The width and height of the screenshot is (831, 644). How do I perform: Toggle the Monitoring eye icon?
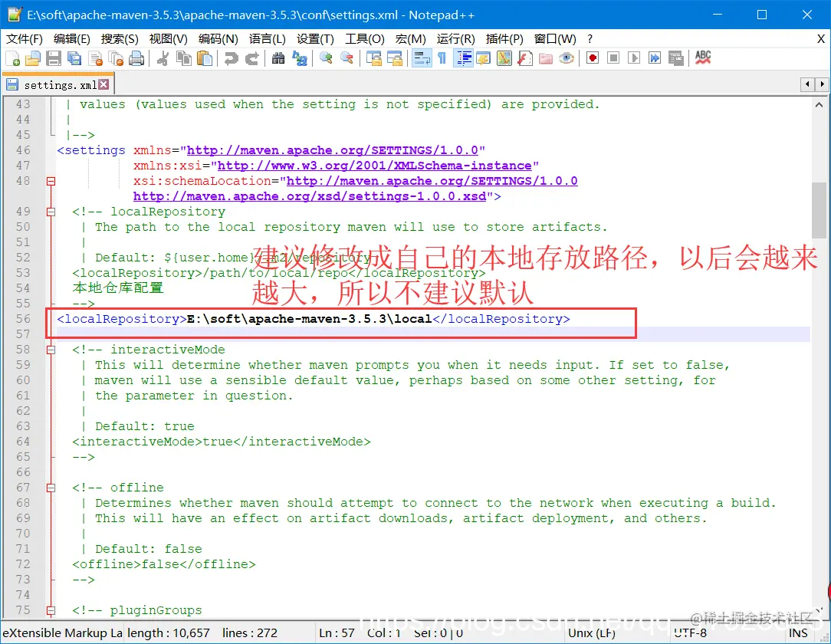pos(566,58)
